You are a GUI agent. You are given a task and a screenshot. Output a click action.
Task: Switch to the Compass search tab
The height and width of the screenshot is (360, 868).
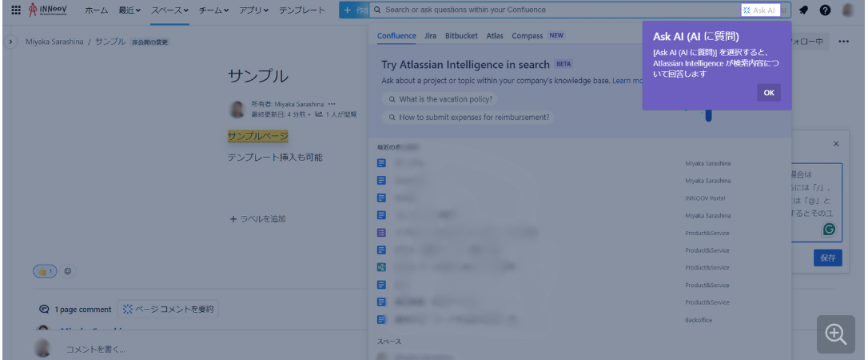click(x=527, y=36)
